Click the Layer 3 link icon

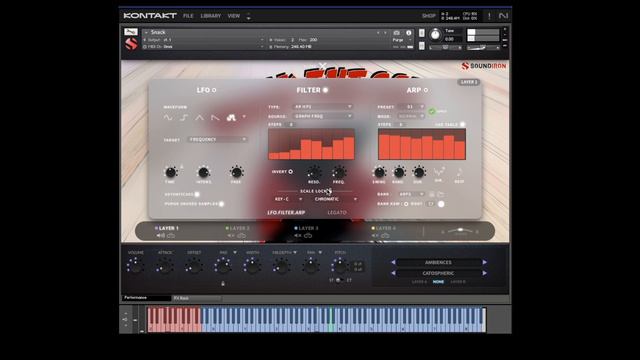click(x=308, y=236)
